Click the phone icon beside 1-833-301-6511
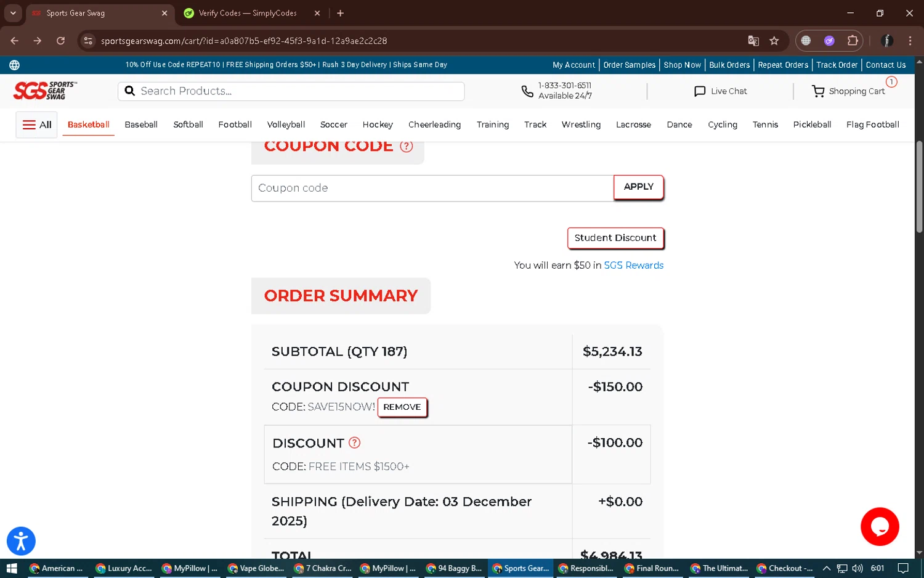The width and height of the screenshot is (924, 578). [x=527, y=91]
